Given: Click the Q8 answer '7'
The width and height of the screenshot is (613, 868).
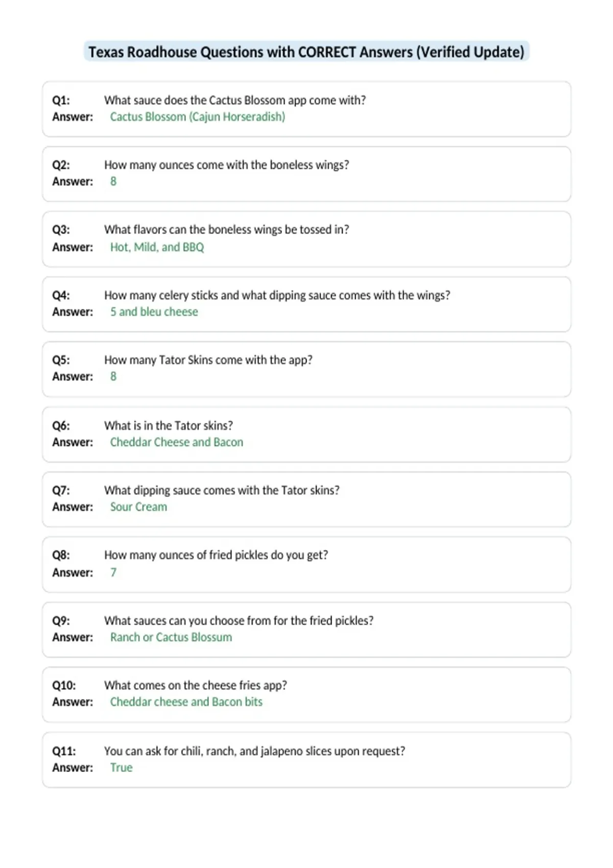Looking at the screenshot, I should click(113, 572).
